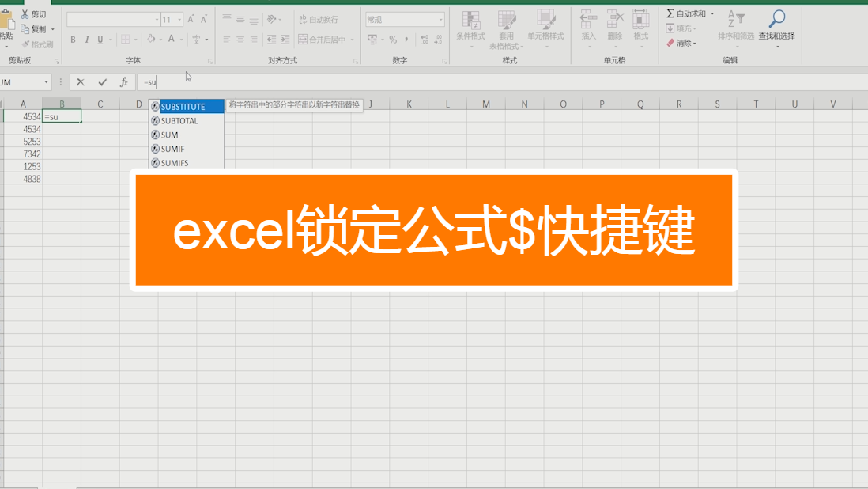Open the Font group dialog launcher

coord(209,61)
